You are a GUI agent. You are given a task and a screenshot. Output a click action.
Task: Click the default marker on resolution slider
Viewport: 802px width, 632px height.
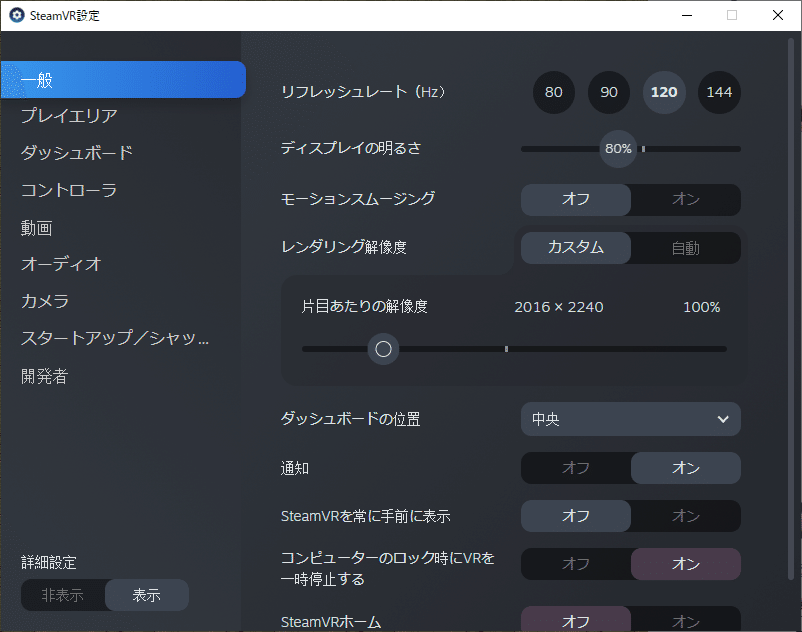pos(506,349)
